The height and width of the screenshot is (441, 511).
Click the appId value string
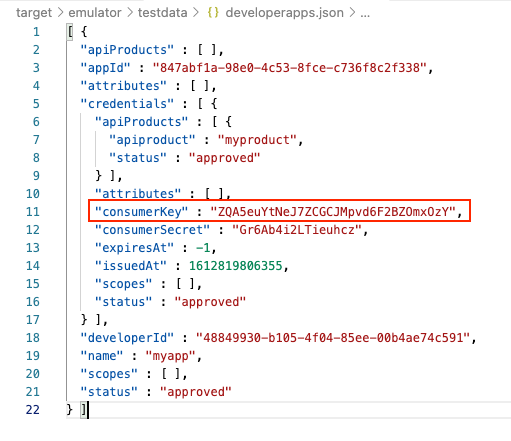290,68
